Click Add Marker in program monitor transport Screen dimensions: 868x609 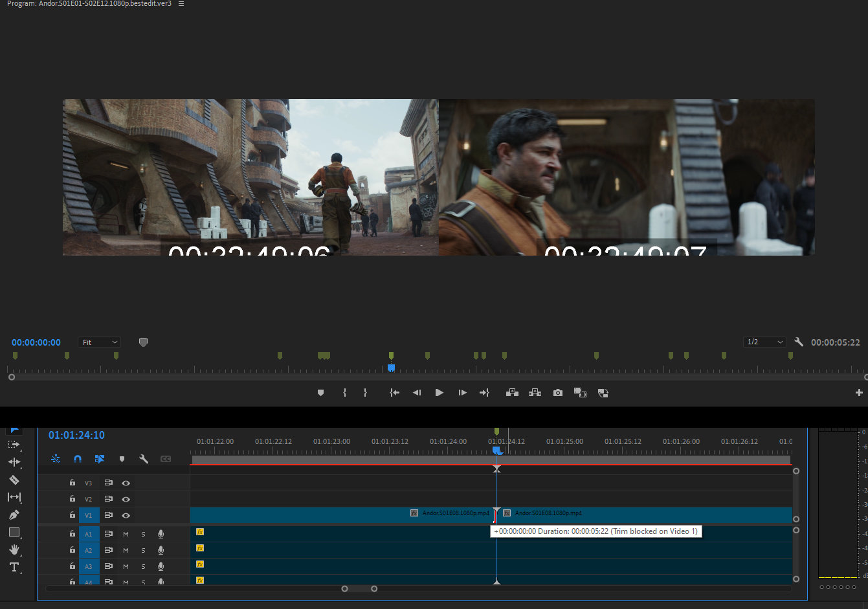pyautogui.click(x=320, y=393)
